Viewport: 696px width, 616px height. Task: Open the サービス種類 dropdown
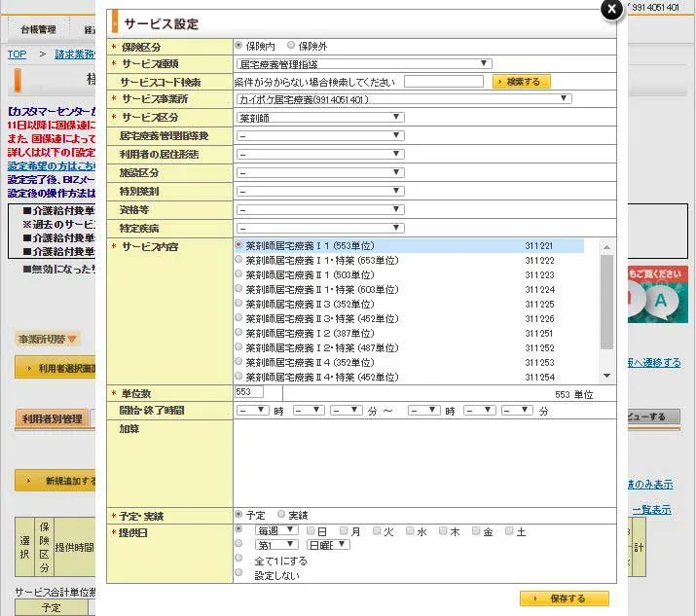pos(363,63)
